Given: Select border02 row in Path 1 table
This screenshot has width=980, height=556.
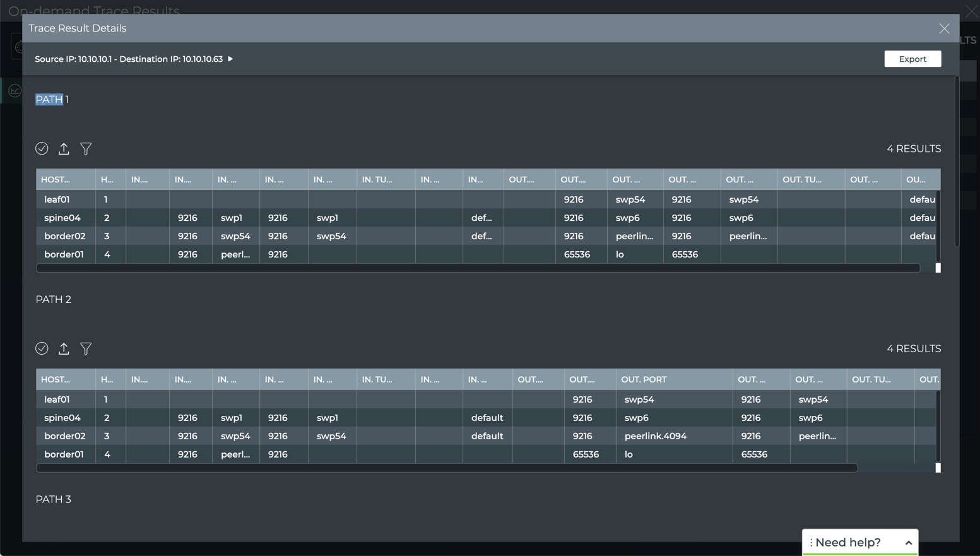Looking at the screenshot, I should [64, 236].
